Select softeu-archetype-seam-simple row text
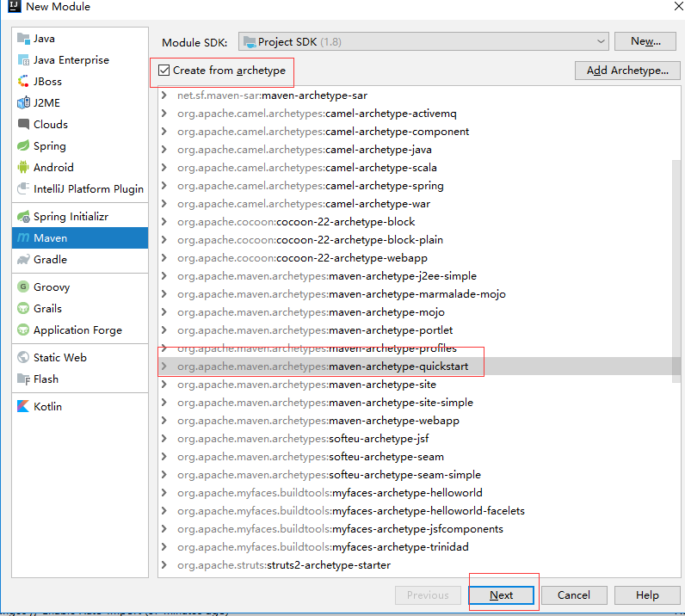This screenshot has width=685, height=616. [x=329, y=474]
